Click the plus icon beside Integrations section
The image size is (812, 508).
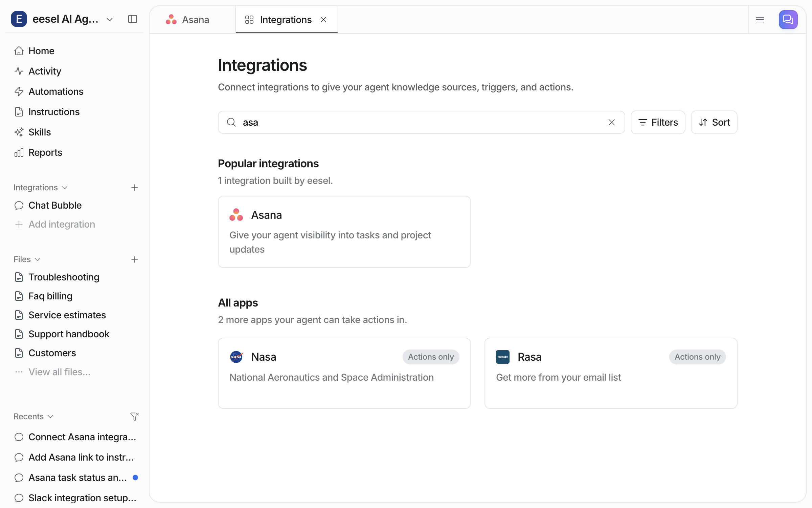click(135, 188)
